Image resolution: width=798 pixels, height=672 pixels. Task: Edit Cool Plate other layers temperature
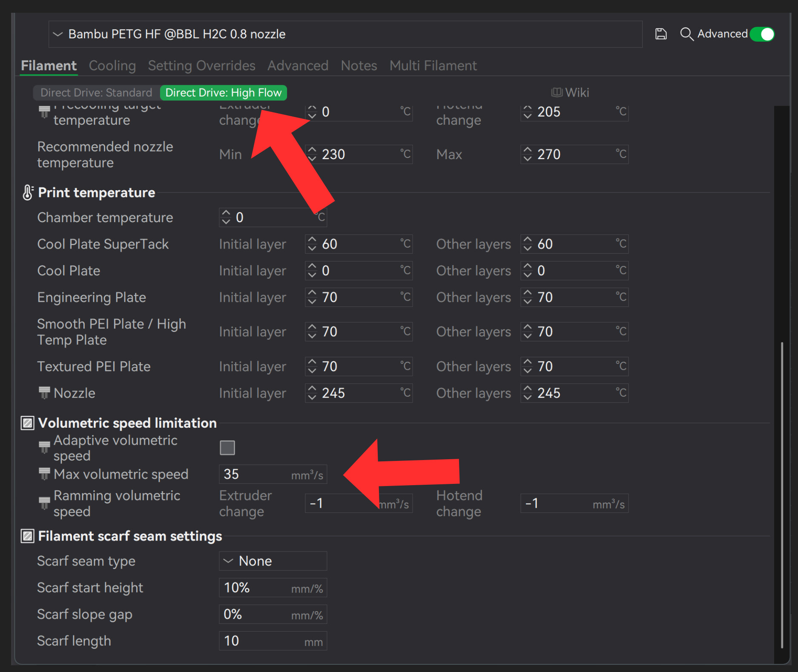tap(574, 271)
